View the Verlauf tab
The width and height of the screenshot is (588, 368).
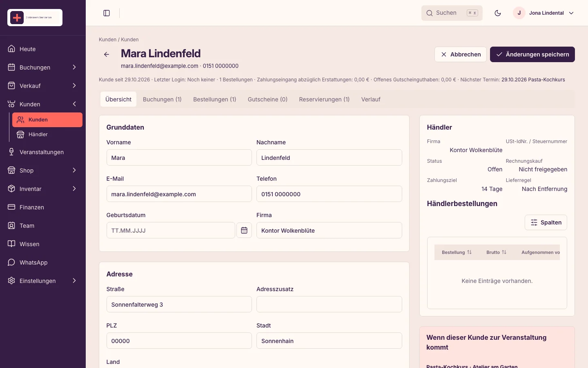pos(371,99)
